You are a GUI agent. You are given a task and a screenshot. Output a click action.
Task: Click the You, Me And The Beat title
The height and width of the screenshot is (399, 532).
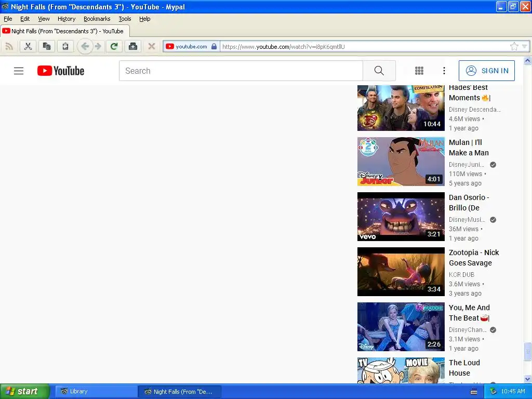pyautogui.click(x=469, y=313)
